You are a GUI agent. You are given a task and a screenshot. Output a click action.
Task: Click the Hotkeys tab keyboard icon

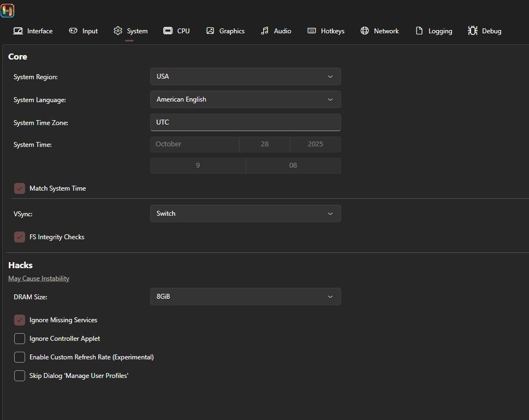[312, 31]
